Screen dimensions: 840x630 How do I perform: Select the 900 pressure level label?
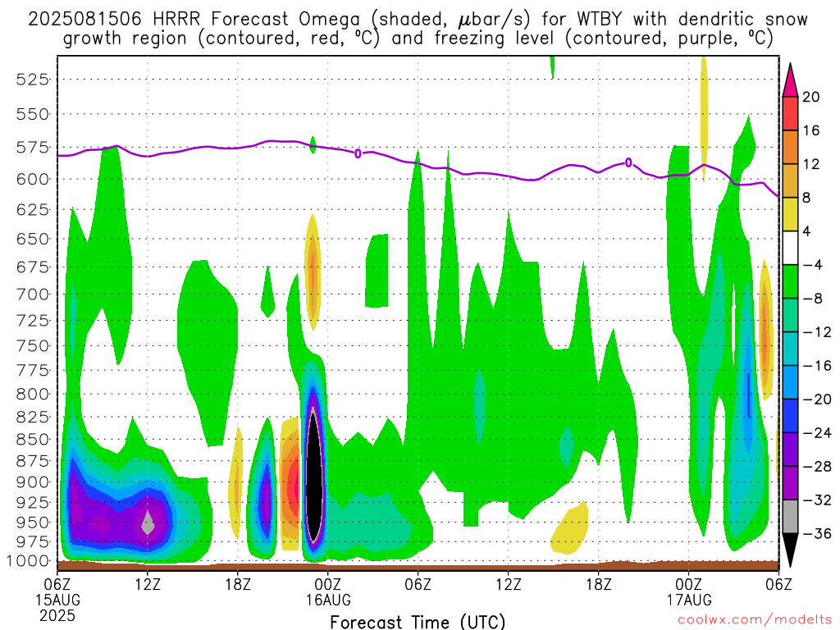click(33, 482)
